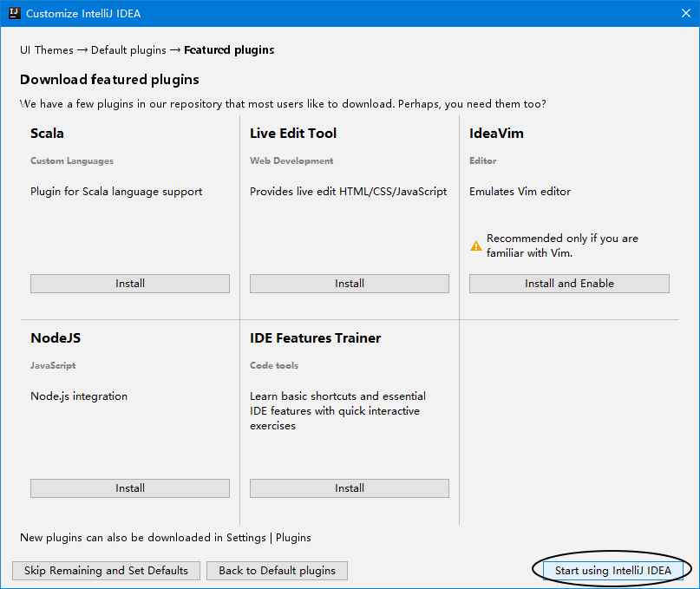700x589 pixels.
Task: Install the Scala plugin
Action: pyautogui.click(x=130, y=284)
